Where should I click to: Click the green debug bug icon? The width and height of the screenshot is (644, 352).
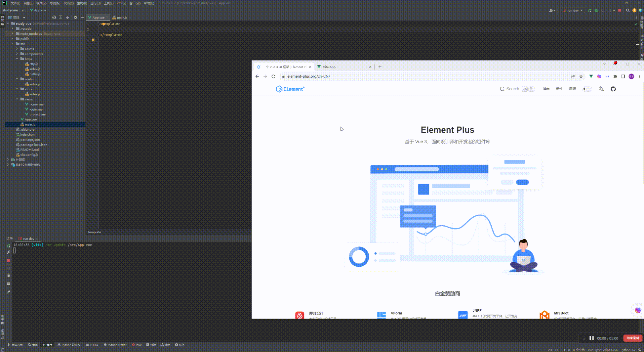coord(596,11)
